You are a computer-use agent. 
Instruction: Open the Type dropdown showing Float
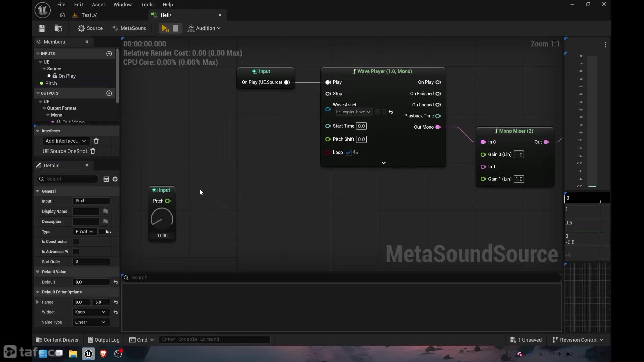[85, 232]
